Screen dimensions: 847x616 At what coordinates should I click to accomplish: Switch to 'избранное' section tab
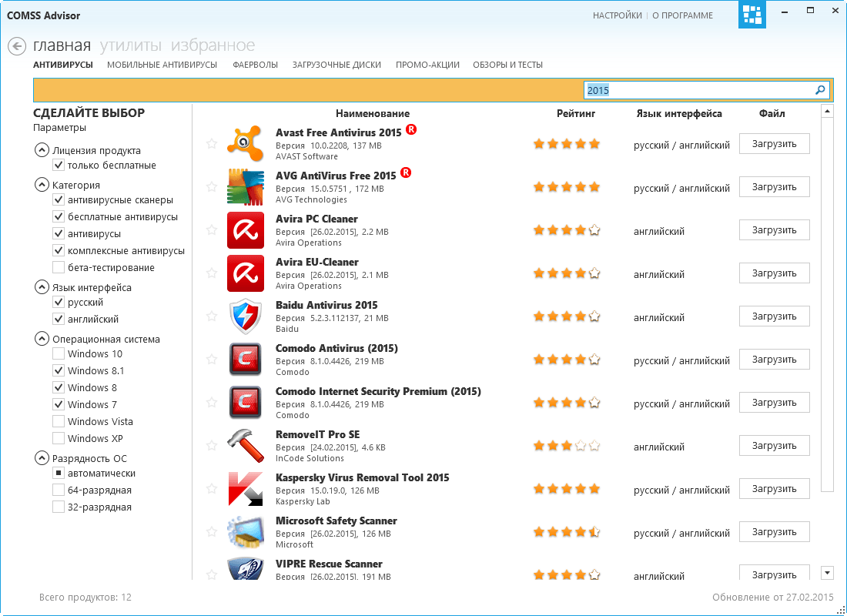(213, 45)
